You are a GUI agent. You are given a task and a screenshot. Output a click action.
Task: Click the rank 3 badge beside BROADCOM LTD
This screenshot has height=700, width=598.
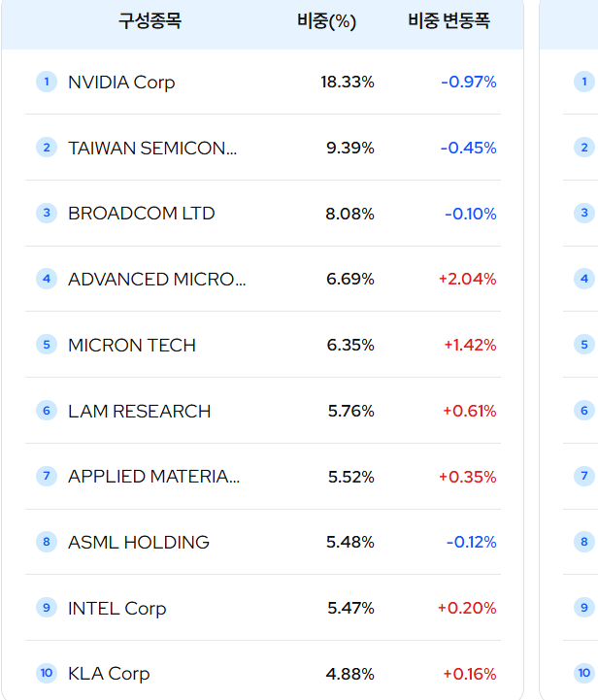click(x=46, y=213)
